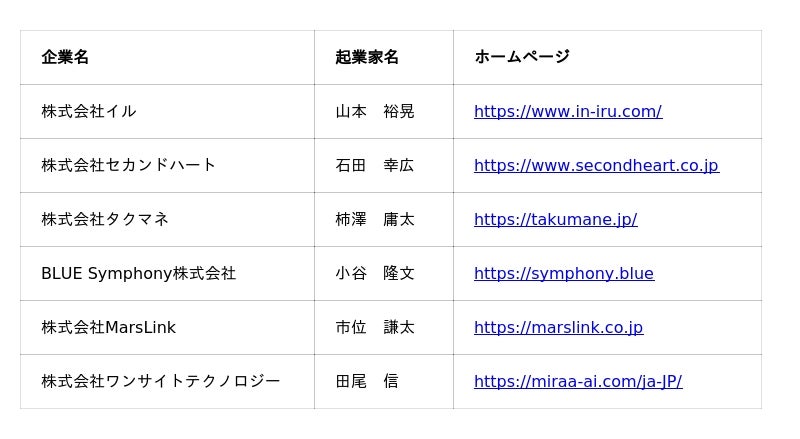800x439 pixels.
Task: Open the https://www.in-iru.com/ link
Action: coord(567,111)
